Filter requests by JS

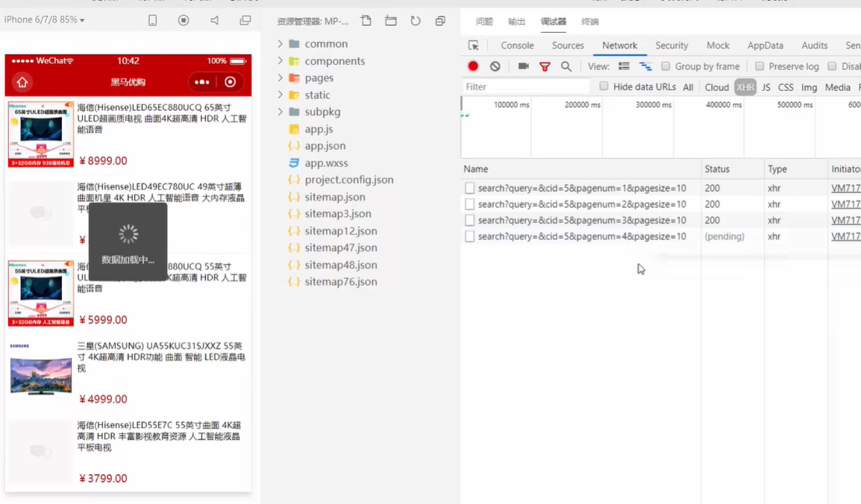[x=766, y=87]
